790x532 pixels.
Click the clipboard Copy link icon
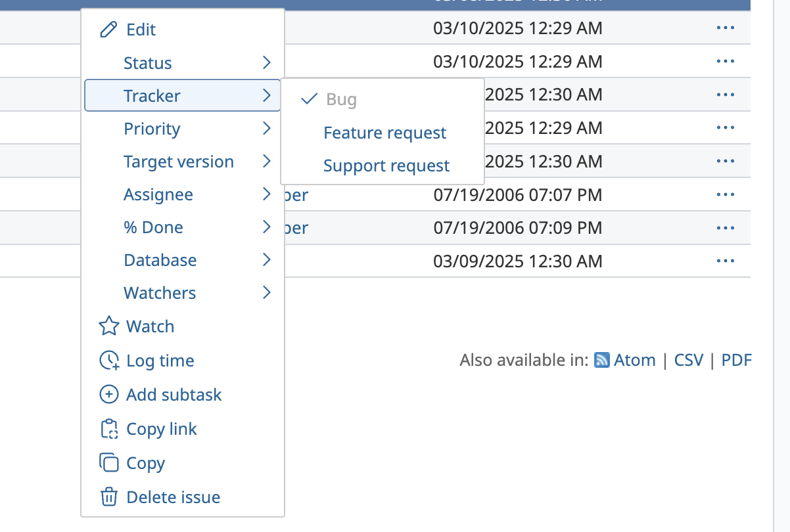tap(108, 429)
